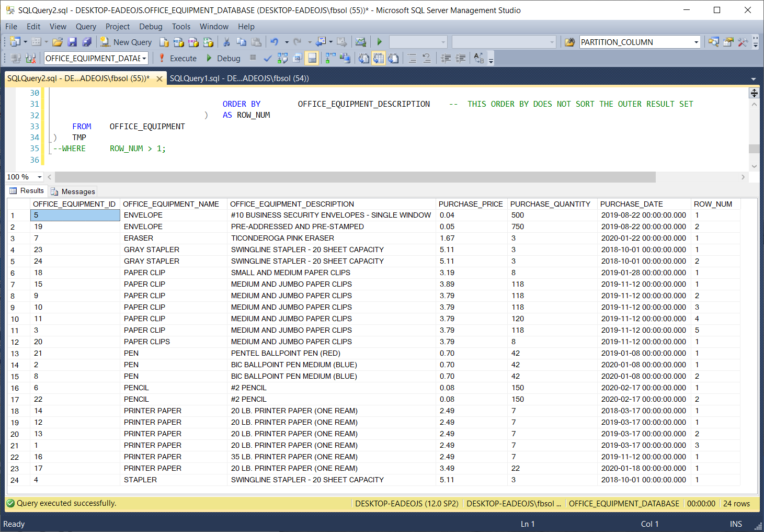Expand the PARTITION_COLUMN find combo box
This screenshot has width=764, height=532.
pyautogui.click(x=696, y=42)
